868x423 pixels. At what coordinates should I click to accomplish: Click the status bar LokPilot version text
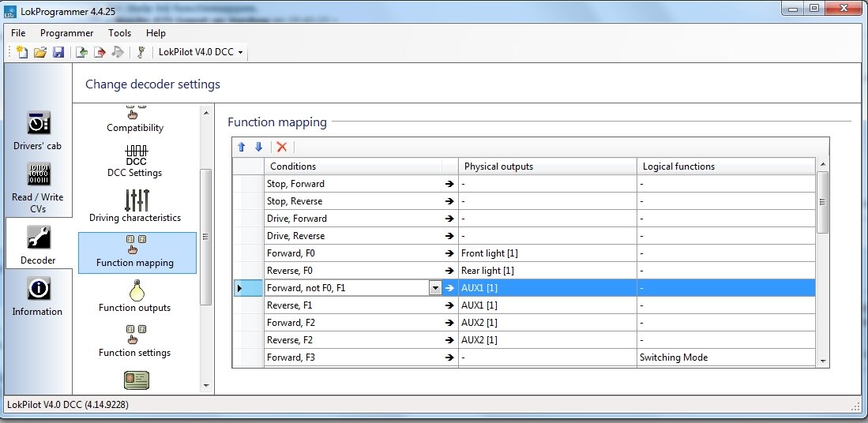(x=68, y=405)
